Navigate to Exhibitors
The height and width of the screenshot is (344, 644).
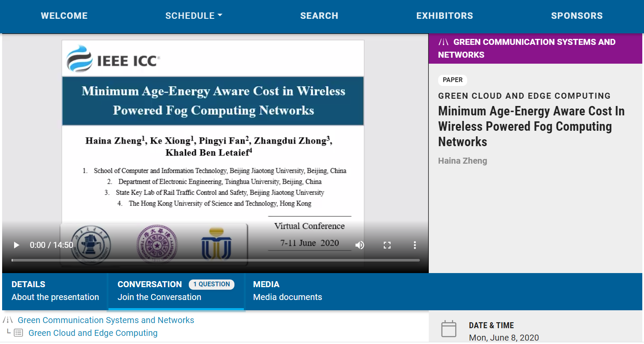pyautogui.click(x=445, y=16)
